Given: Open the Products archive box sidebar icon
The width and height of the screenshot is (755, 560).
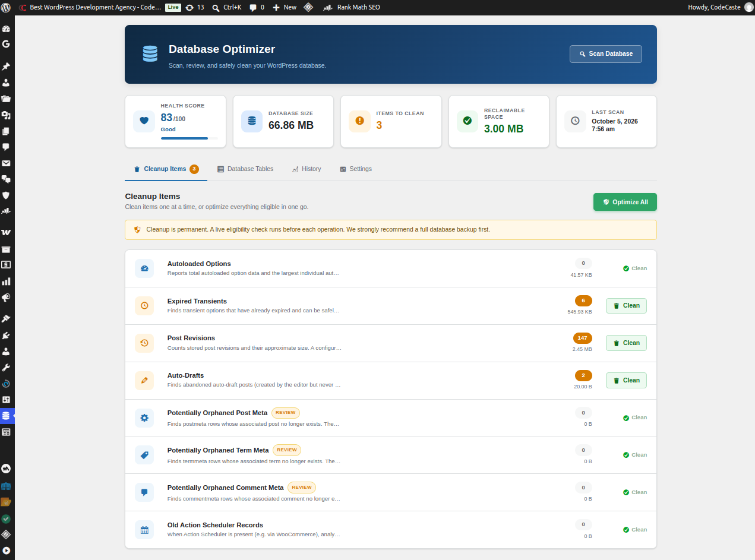Looking at the screenshot, I should pos(6,249).
